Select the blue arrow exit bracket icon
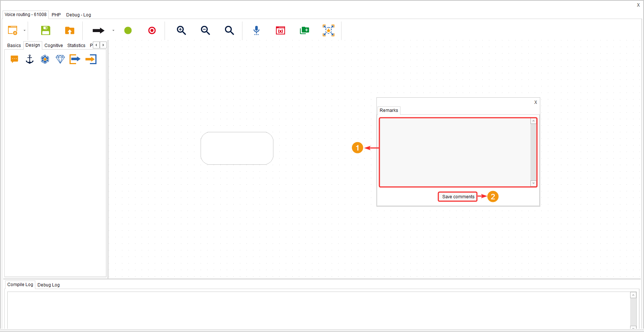The image size is (644, 332). 75,59
